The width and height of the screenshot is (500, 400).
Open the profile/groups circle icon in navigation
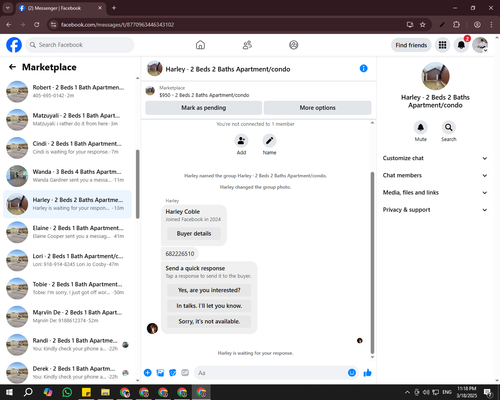coord(294,45)
